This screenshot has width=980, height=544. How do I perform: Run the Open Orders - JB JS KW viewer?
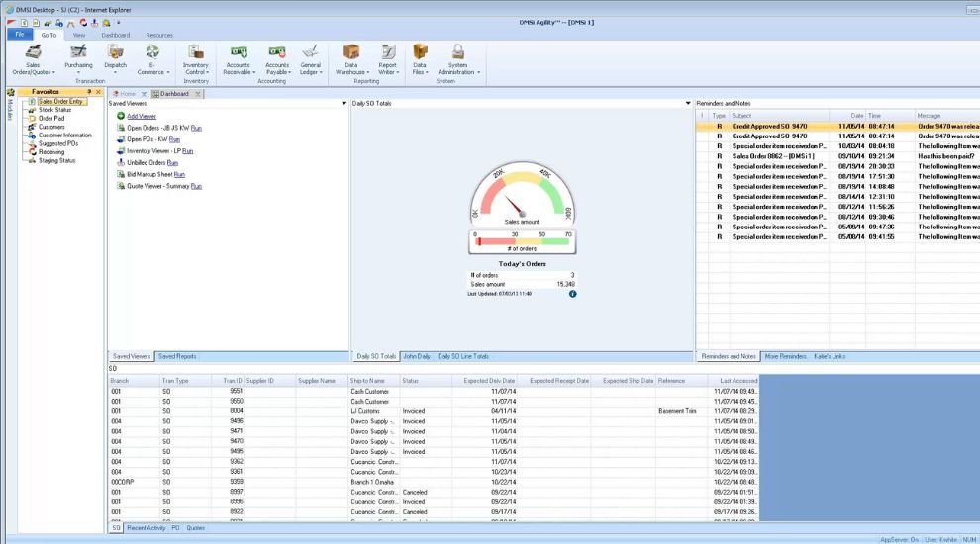(x=196, y=128)
